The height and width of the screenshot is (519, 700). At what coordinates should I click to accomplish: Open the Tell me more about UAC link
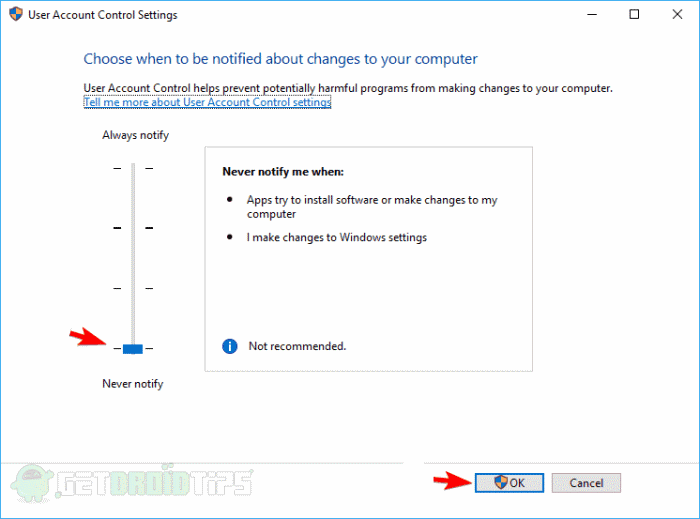tap(207, 102)
